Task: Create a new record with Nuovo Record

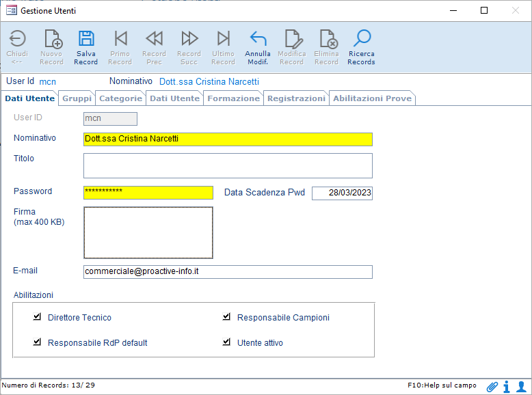Action: coord(53,38)
